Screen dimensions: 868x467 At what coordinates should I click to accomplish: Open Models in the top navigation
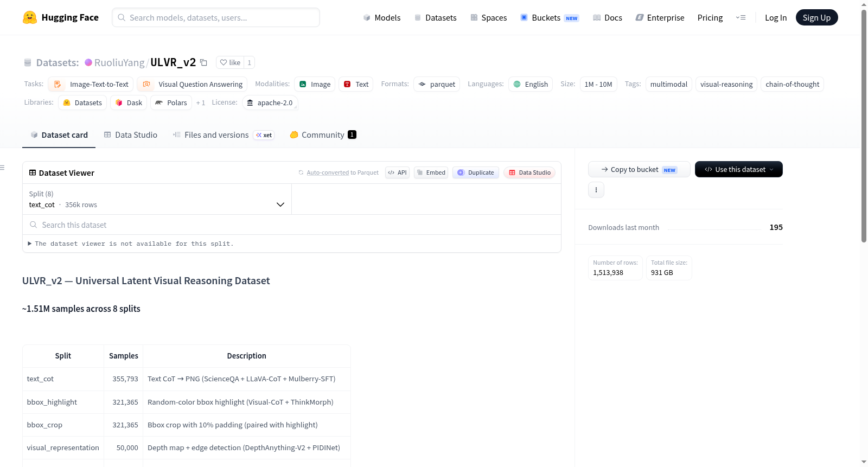click(381, 17)
